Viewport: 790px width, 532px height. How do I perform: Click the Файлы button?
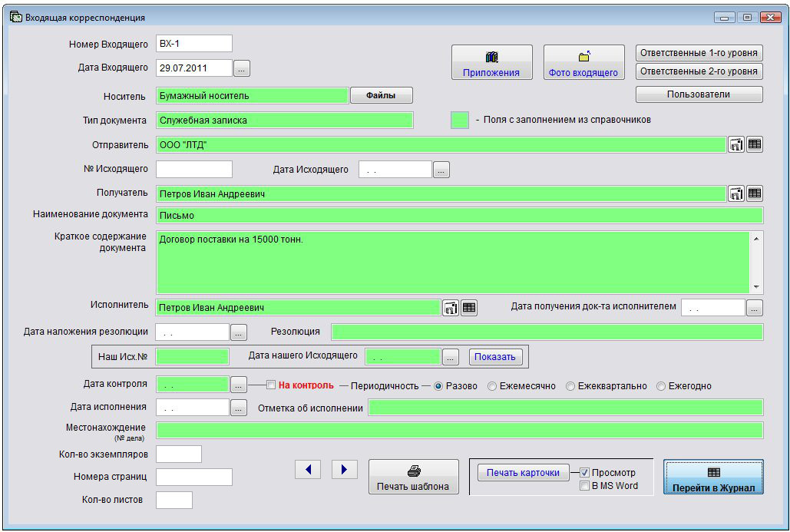382,95
